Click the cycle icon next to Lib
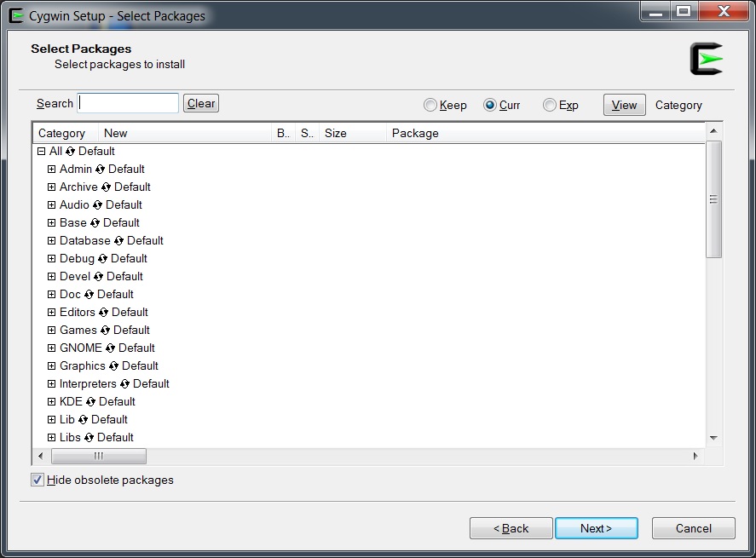The image size is (756, 558). point(83,420)
